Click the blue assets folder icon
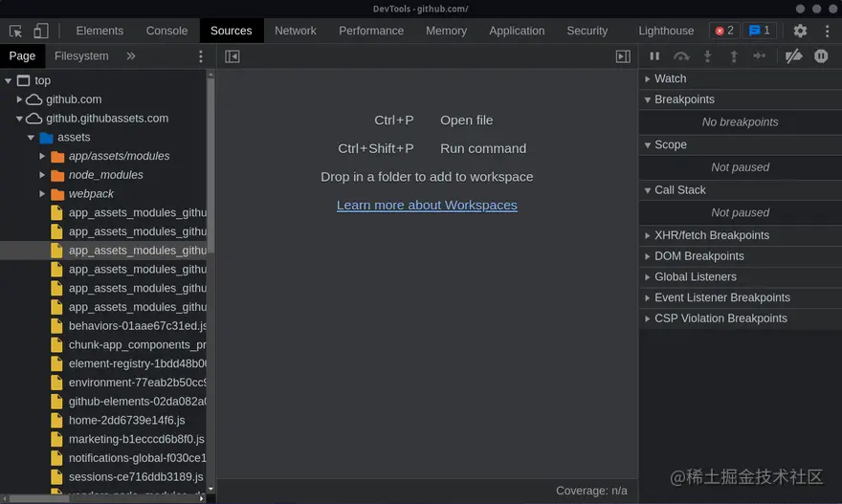 [x=46, y=138]
